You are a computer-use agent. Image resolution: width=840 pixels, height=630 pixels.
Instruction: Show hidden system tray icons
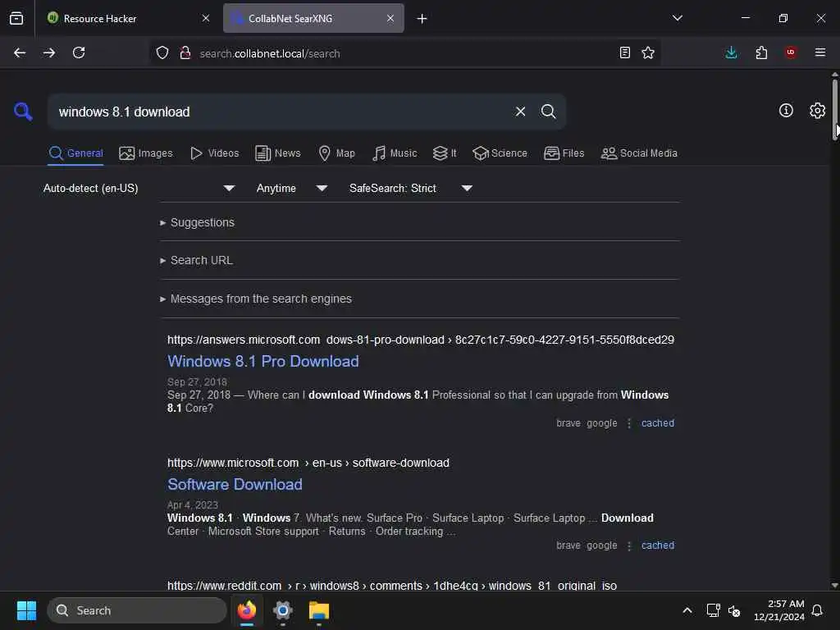(687, 610)
